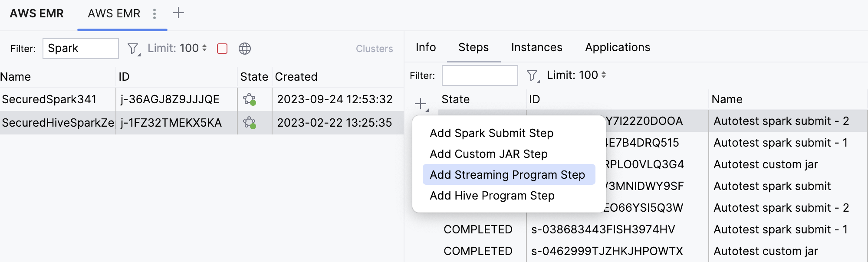The width and height of the screenshot is (868, 262).
Task: Click the red stop icon in clusters toolbar
Action: coord(222,49)
